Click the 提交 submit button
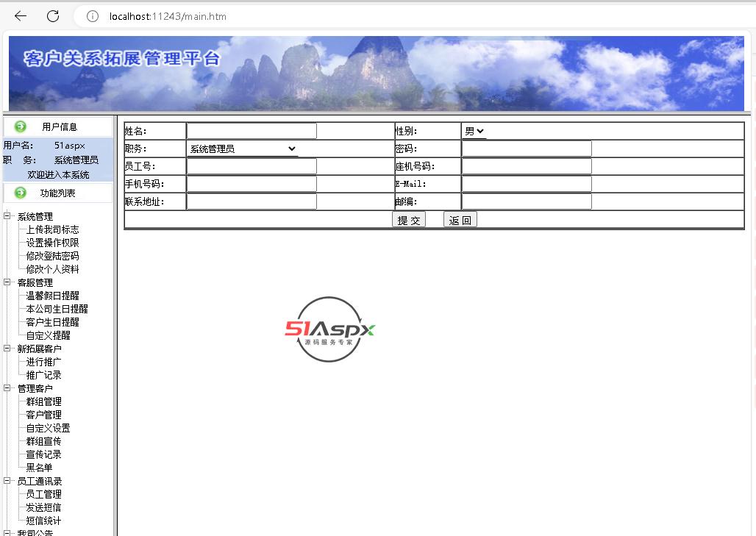The height and width of the screenshot is (536, 756). 409,221
